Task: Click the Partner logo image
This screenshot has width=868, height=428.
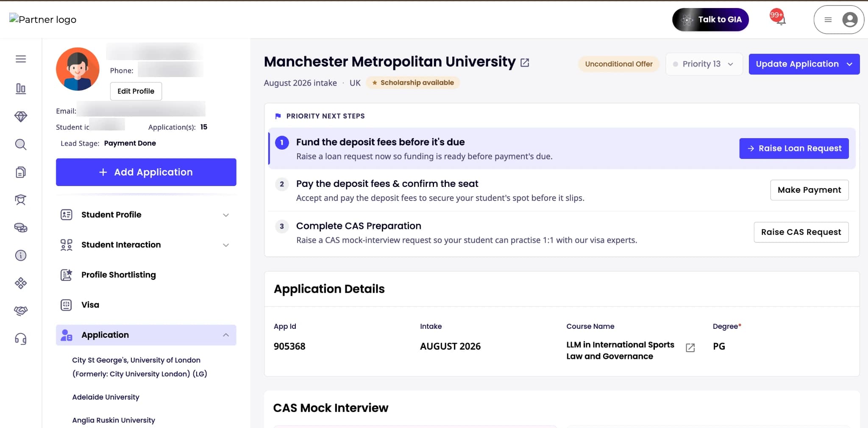Action: click(43, 19)
